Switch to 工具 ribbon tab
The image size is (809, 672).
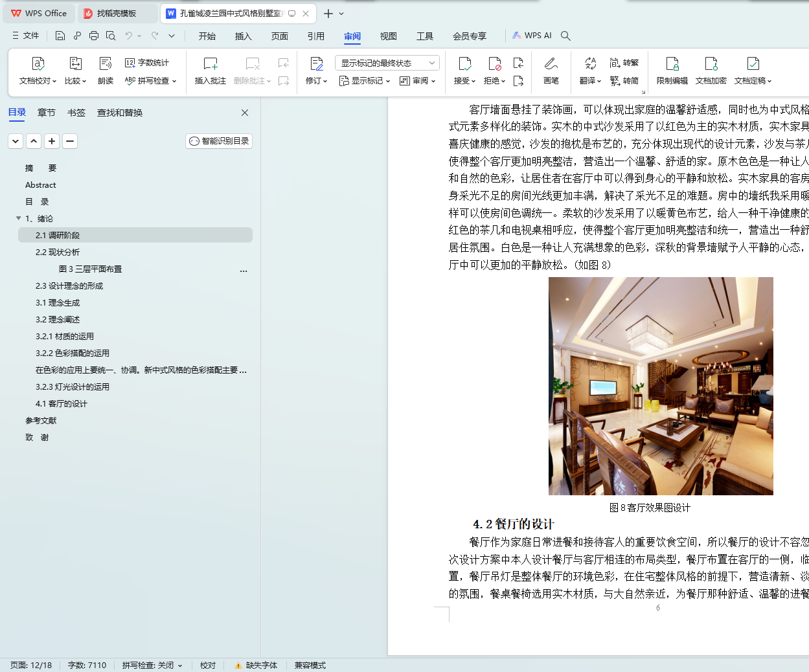[x=425, y=36]
